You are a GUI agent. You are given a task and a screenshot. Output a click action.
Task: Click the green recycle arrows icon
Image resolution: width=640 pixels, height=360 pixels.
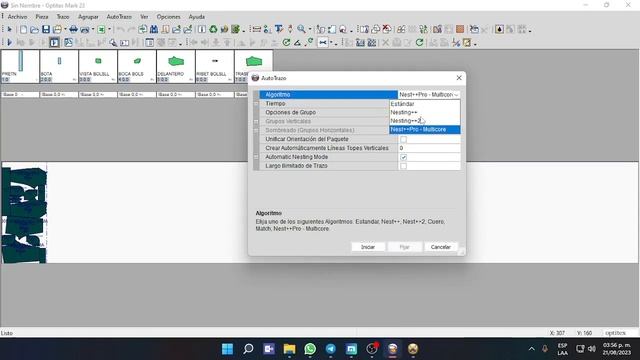pyautogui.click(x=213, y=29)
